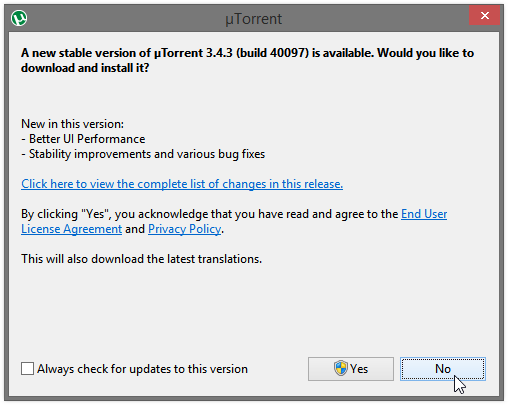Click the green µTorrent logo icon

click(x=19, y=18)
